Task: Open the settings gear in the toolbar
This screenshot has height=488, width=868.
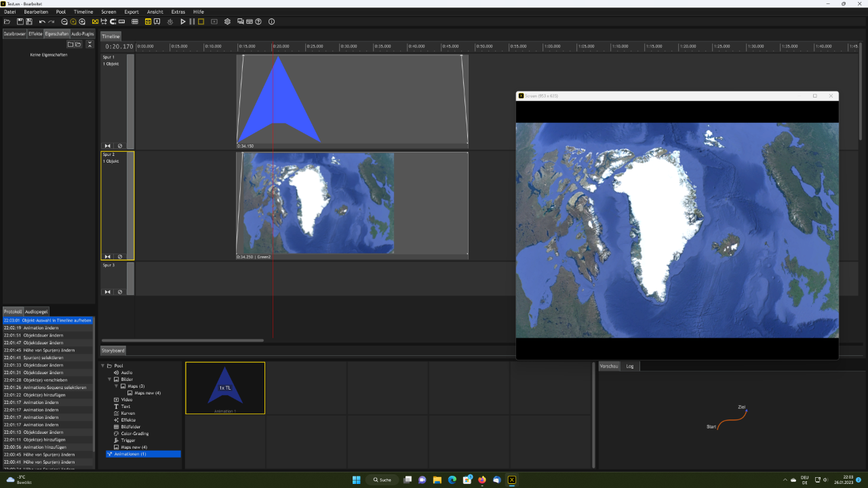Action: tap(227, 21)
